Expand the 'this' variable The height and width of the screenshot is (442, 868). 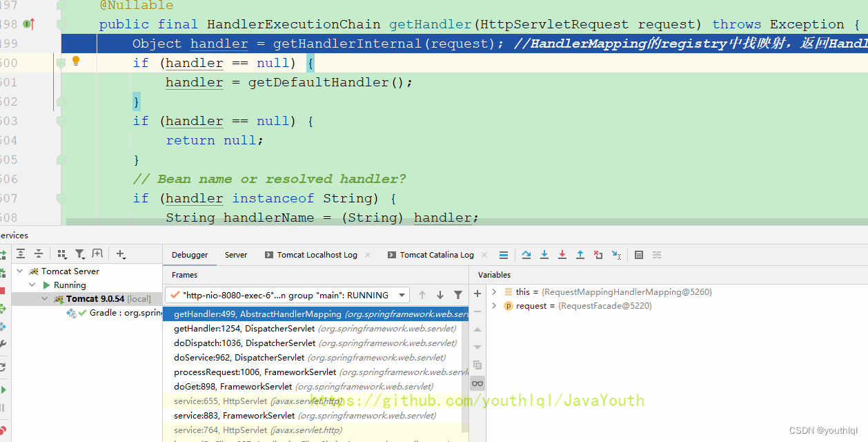[x=494, y=292]
